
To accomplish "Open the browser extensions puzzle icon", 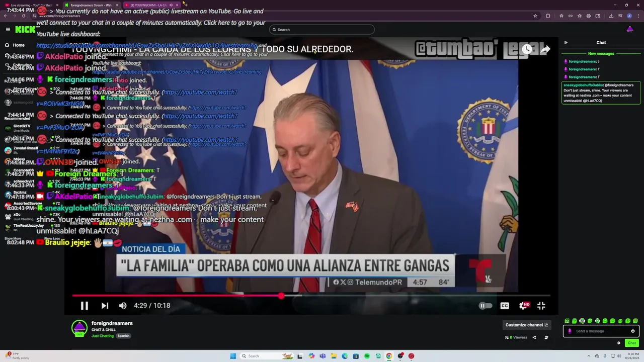I will pyautogui.click(x=548, y=16).
